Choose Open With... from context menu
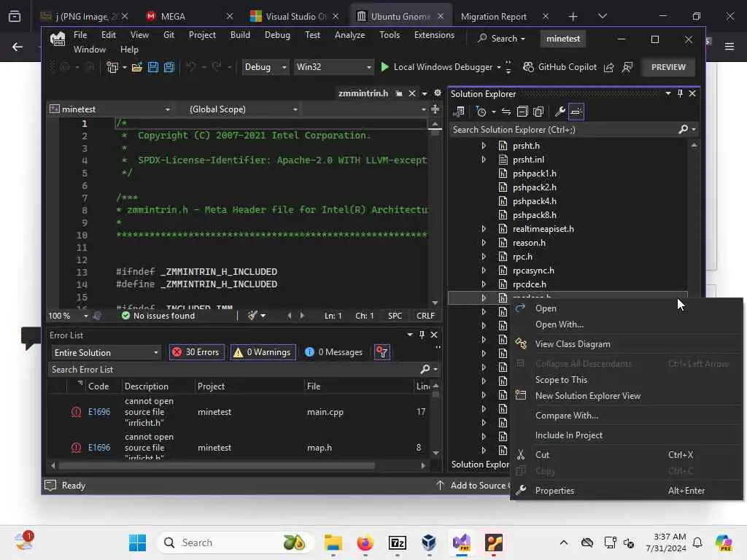The width and height of the screenshot is (747, 560). [x=626, y=324]
